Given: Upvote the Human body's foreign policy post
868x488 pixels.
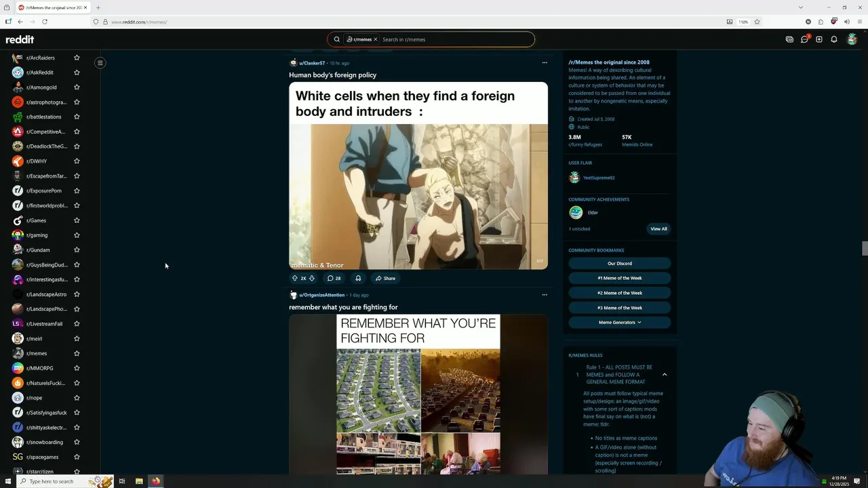Looking at the screenshot, I should tap(295, 279).
